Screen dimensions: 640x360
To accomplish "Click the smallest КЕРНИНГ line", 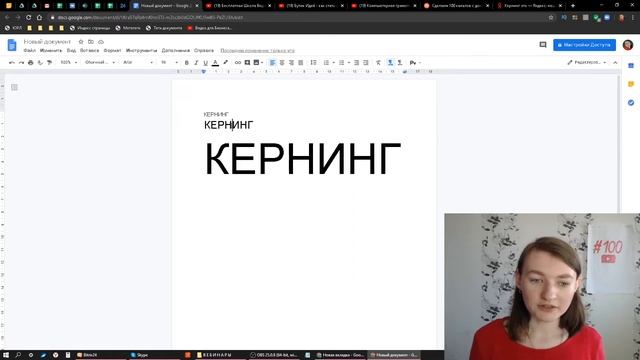I will [216, 114].
